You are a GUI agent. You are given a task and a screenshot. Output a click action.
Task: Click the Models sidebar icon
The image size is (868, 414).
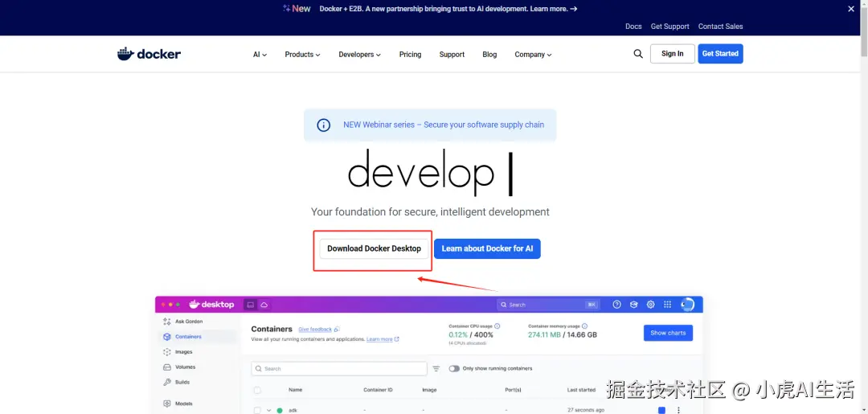click(167, 404)
